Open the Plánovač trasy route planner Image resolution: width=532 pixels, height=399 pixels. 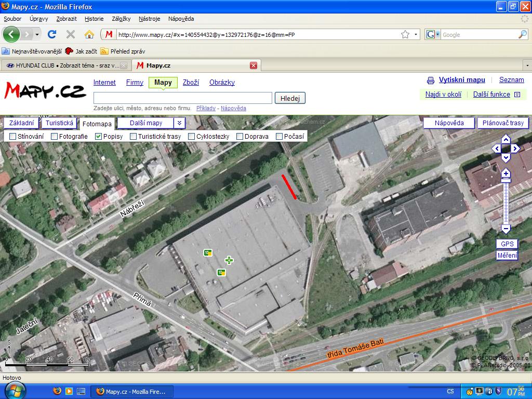point(502,123)
